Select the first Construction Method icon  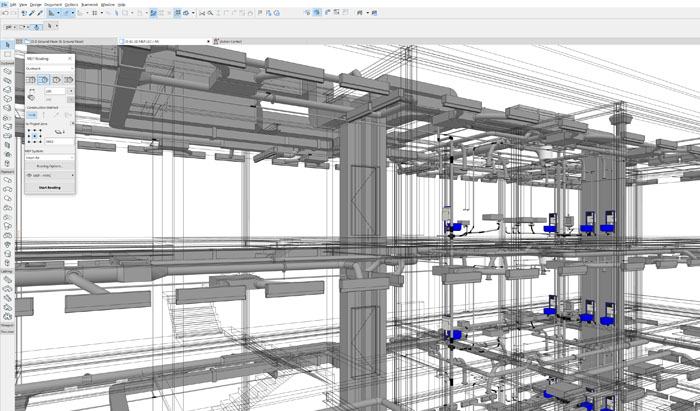pyautogui.click(x=32, y=117)
